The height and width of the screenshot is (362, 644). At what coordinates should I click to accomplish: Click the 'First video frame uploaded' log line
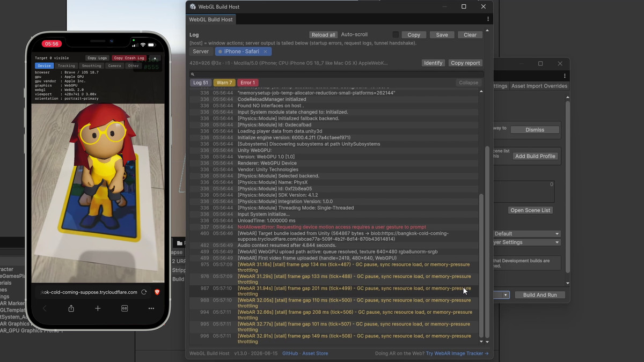[333, 258]
